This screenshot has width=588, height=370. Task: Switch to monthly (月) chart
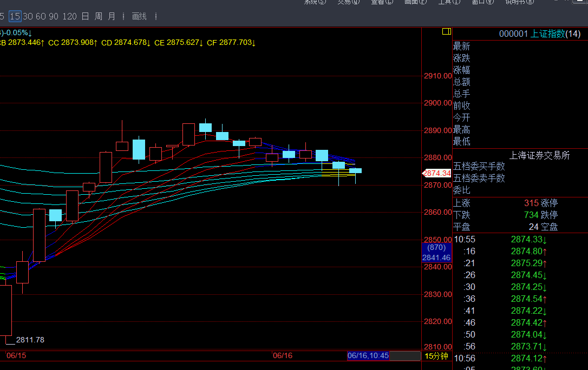coord(111,16)
